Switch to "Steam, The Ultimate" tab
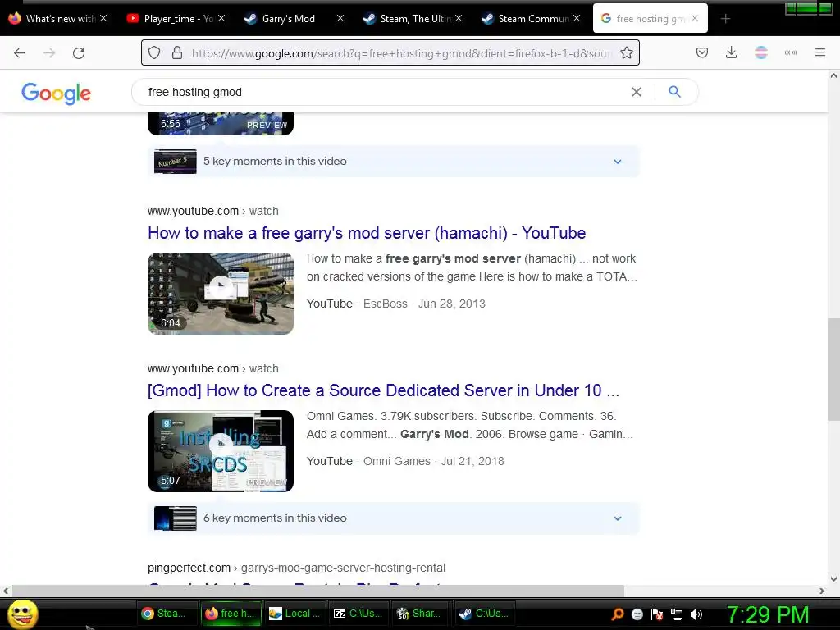Screen dimensions: 840x630 [407, 19]
